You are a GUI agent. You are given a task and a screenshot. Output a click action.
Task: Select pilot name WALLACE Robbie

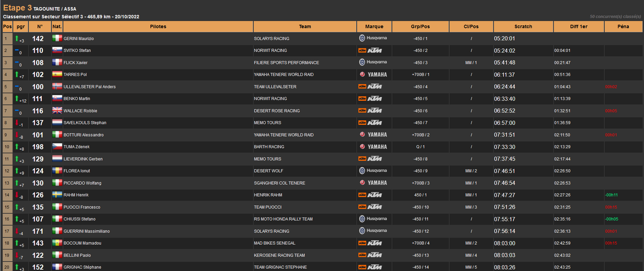click(80, 111)
